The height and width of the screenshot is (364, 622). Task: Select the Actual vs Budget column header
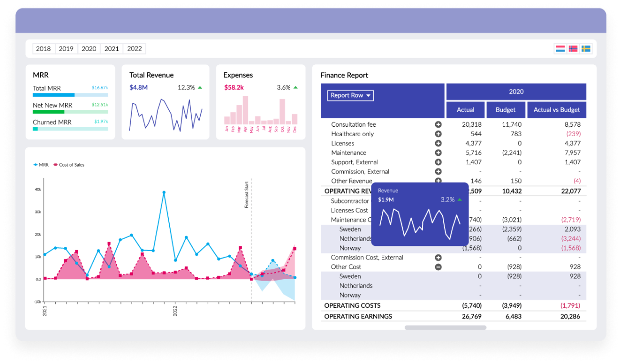point(556,110)
